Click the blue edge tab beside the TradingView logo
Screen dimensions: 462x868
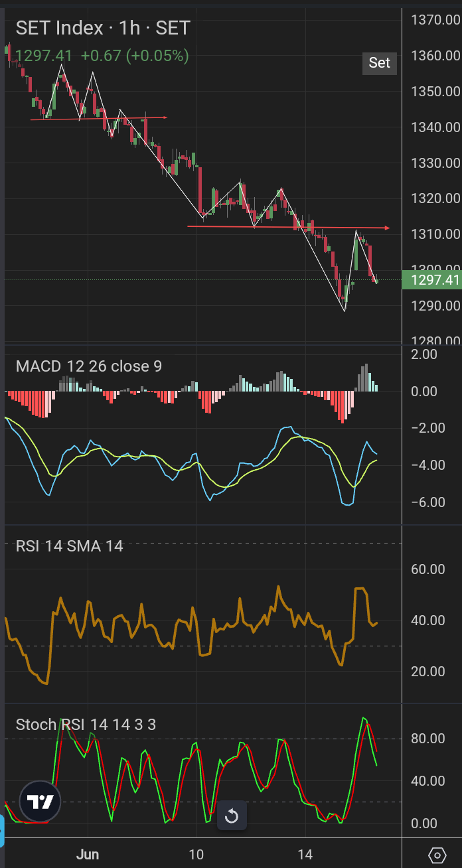point(2,832)
